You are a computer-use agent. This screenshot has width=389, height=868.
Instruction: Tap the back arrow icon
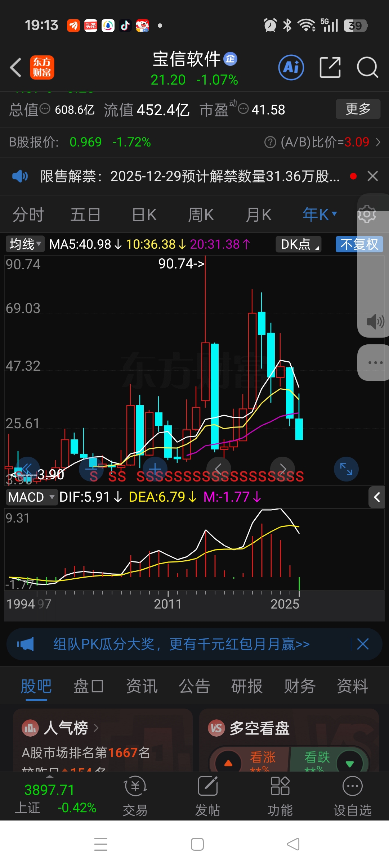[x=16, y=67]
